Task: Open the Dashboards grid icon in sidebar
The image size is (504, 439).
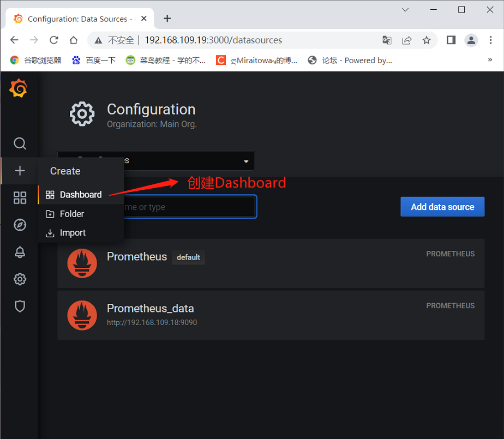Action: click(x=20, y=198)
